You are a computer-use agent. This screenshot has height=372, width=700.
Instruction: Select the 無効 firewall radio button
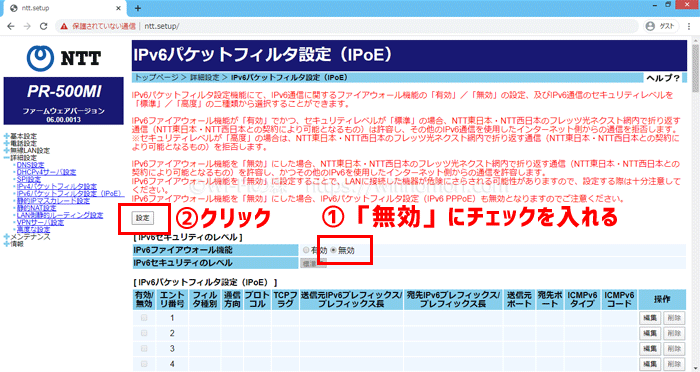[333, 250]
